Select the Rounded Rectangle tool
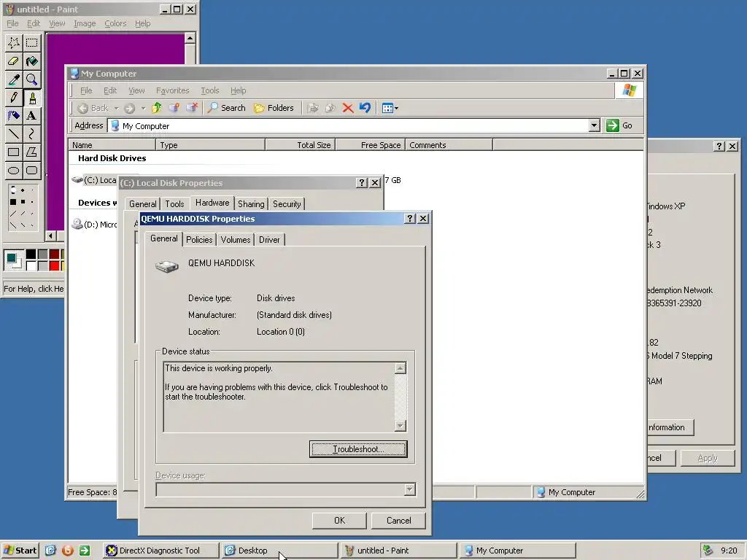This screenshot has height=560, width=747. pos(32,171)
